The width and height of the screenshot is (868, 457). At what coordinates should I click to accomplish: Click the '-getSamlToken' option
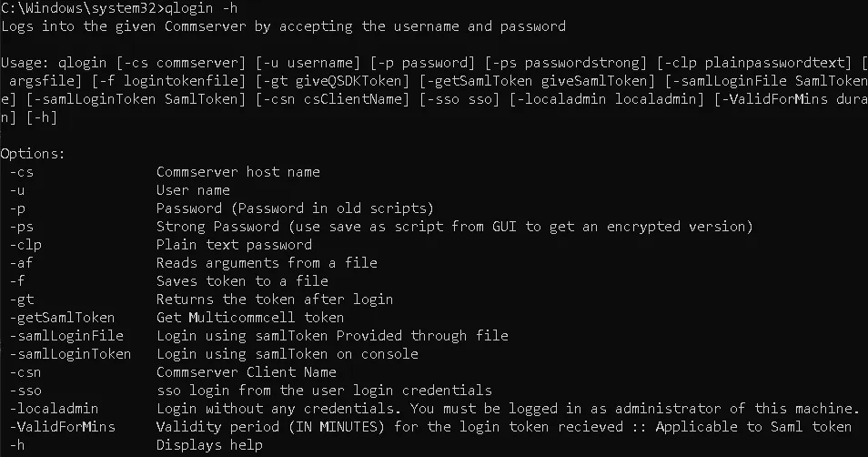click(x=62, y=318)
